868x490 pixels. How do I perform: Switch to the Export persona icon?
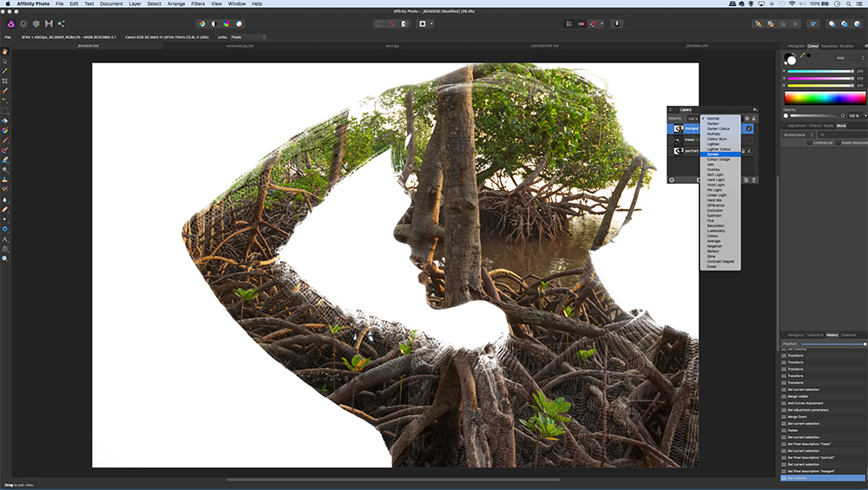click(x=62, y=23)
